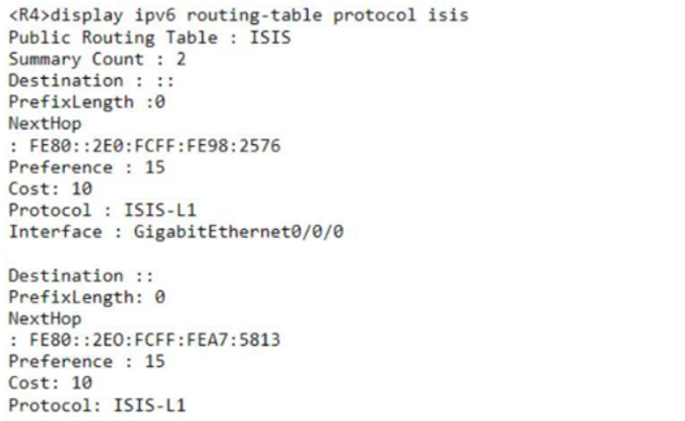Click the <R4> prompt text
Viewport: 685px width, 421px height.
pyautogui.click(x=29, y=16)
